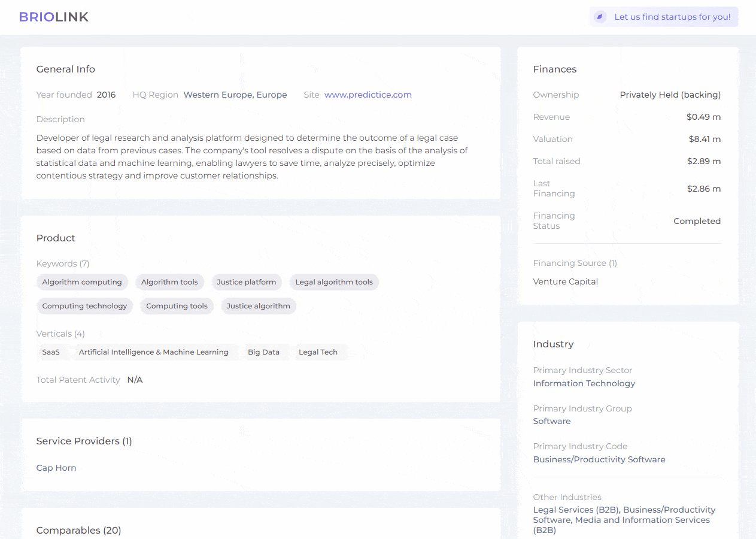Click the Total raised value '$2.89 m'
Image resolution: width=756 pixels, height=539 pixels.
click(x=704, y=161)
